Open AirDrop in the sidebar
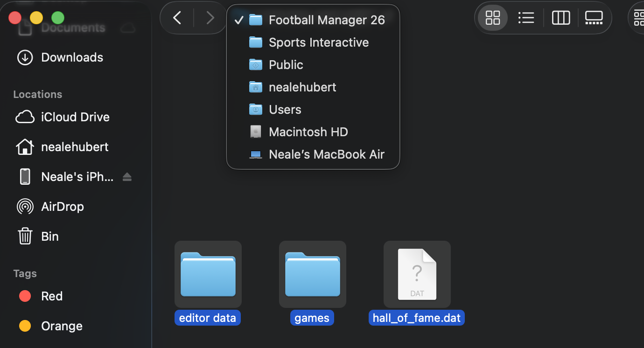The image size is (644, 348). [x=62, y=207]
